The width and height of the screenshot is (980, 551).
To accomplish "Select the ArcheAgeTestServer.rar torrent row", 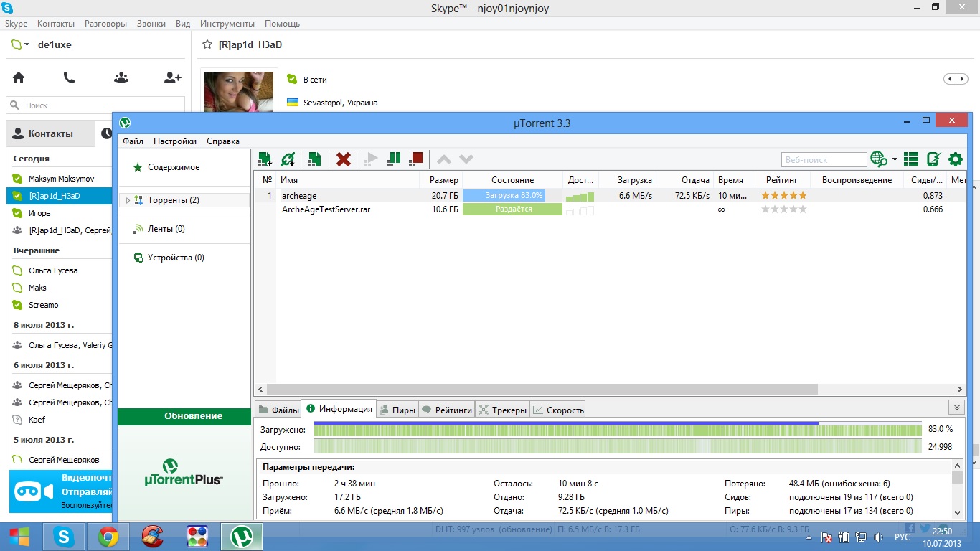I will [x=610, y=209].
